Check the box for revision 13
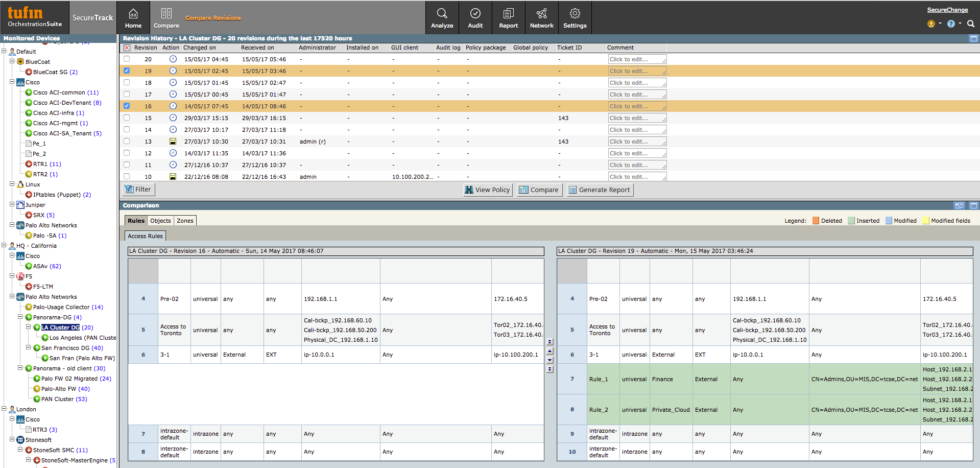 127,141
